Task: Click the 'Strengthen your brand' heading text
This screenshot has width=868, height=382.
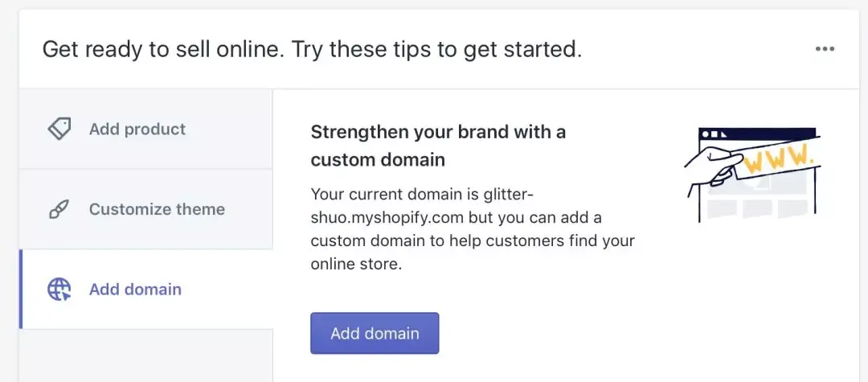Action: click(x=439, y=133)
